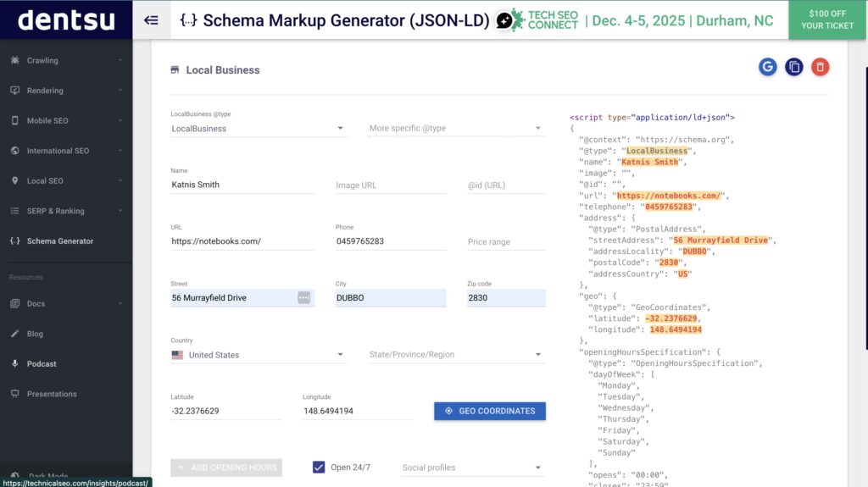Click the International SEO globe icon
868x487 pixels.
pos(15,151)
